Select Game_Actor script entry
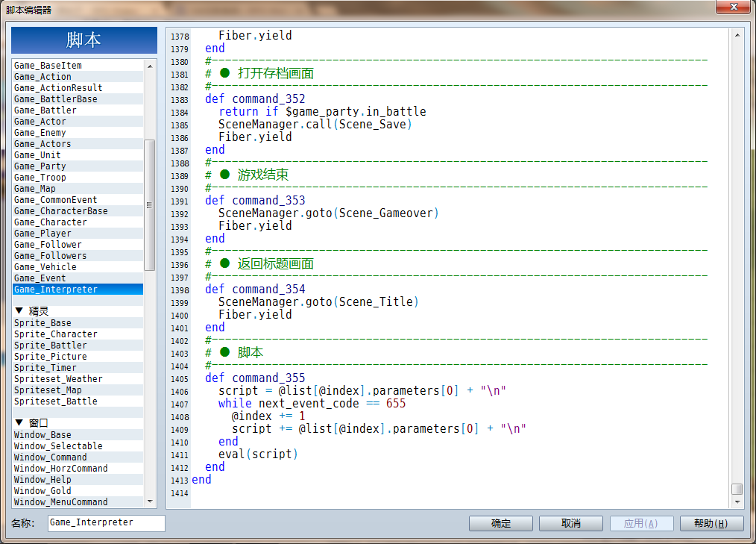This screenshot has height=544, width=756. point(78,121)
